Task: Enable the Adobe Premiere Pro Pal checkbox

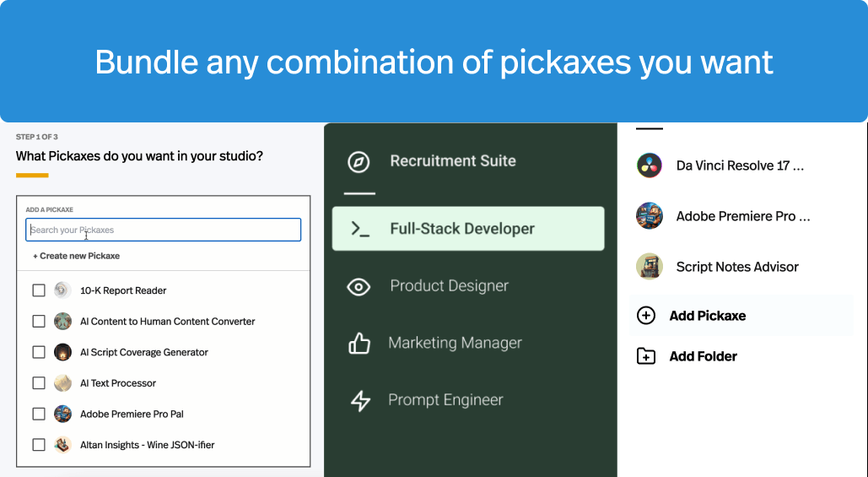Action: point(39,414)
